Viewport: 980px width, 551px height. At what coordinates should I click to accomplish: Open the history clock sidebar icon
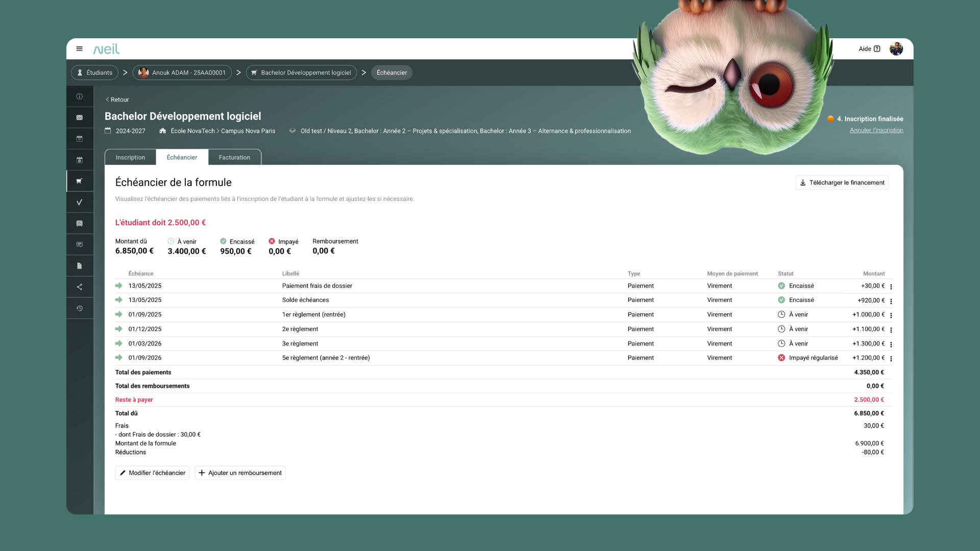80,308
